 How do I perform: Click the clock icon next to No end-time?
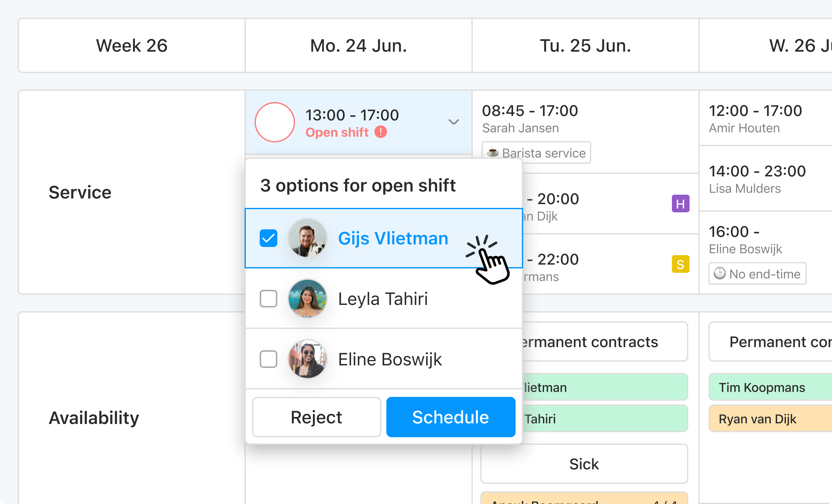click(x=719, y=273)
